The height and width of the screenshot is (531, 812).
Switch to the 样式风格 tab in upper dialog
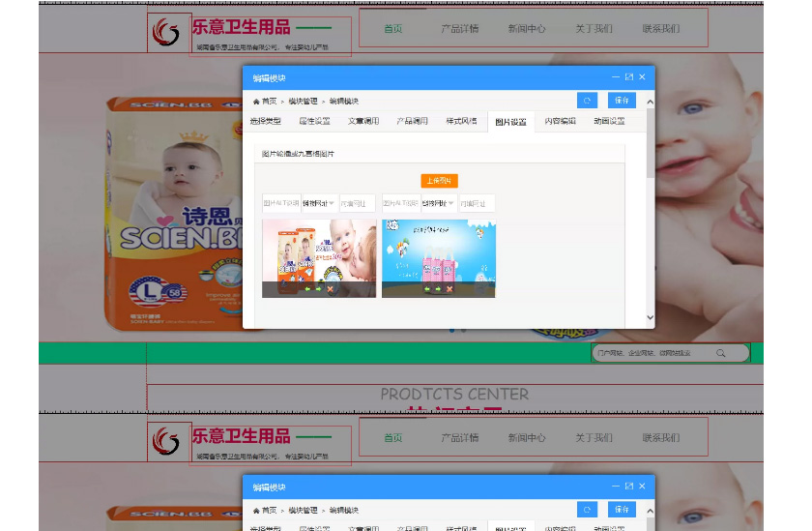[461, 121]
